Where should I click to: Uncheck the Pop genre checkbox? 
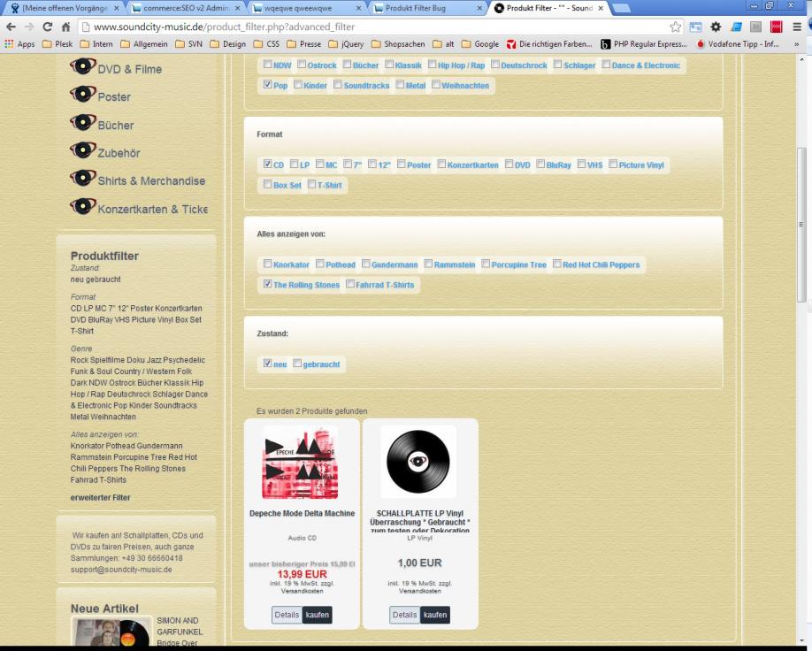point(268,85)
